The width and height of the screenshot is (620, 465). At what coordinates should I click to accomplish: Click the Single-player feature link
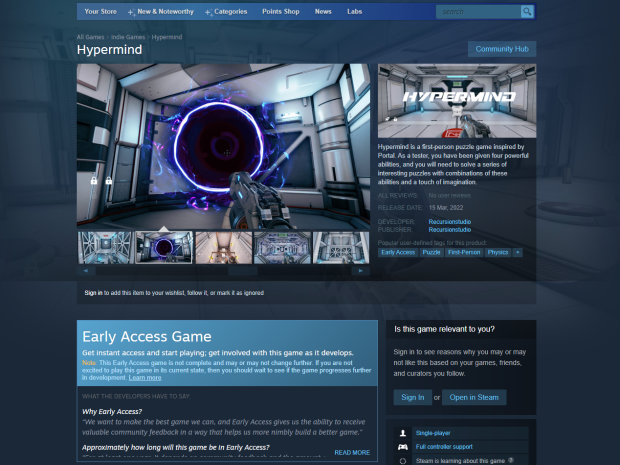[433, 433]
